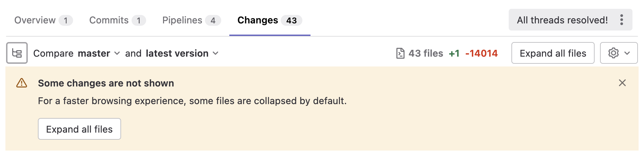The width and height of the screenshot is (644, 156).
Task: Click Expand all files in toolbar
Action: (x=553, y=53)
